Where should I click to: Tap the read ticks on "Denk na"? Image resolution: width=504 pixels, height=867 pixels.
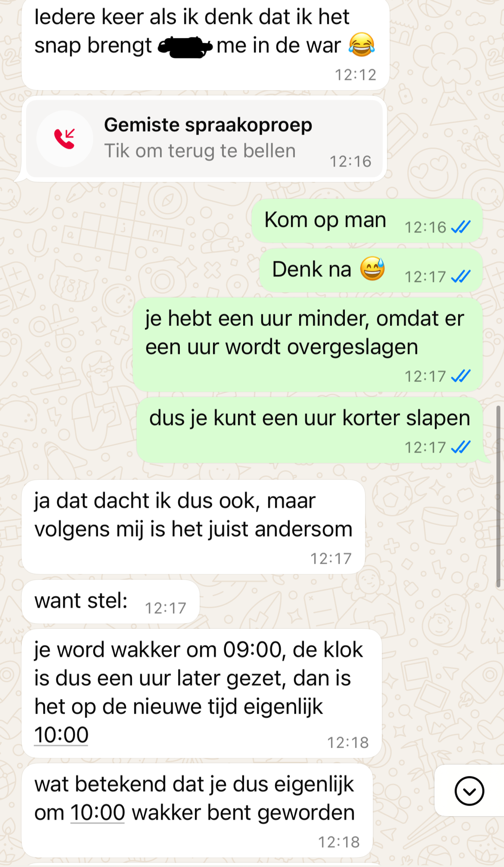point(461,277)
